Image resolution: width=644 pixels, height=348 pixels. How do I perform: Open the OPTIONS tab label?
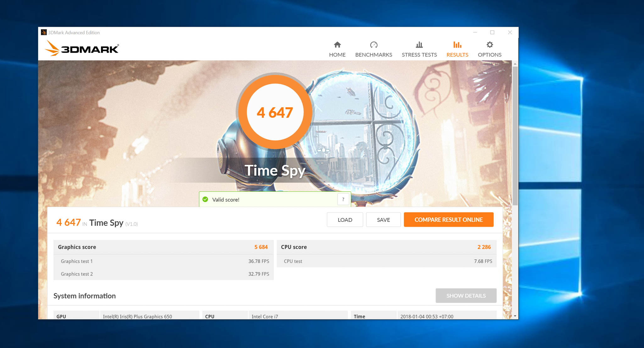(490, 55)
